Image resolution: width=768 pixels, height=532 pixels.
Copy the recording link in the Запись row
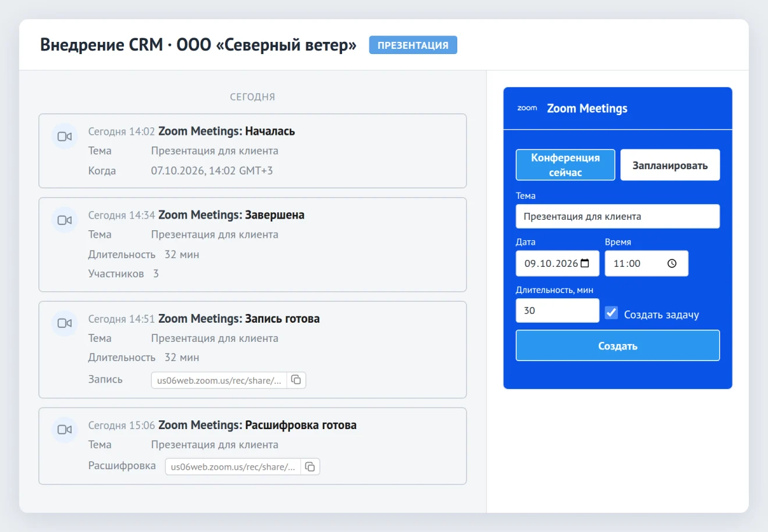point(296,380)
